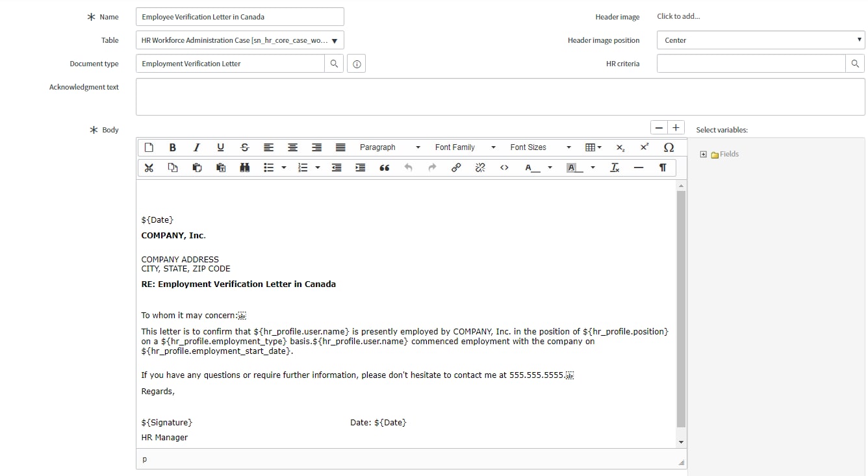868x476 pixels.
Task: Apply text color button
Action: [532, 168]
